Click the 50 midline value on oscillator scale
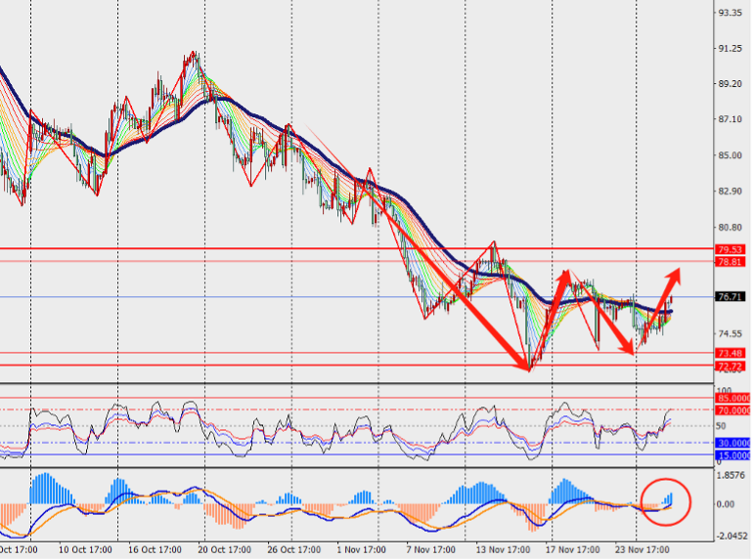Viewport: 753px width, 560px height. (721, 426)
